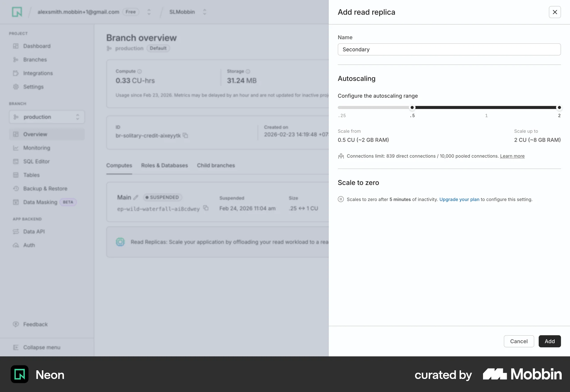Click the Integrations puzzle icon
Image resolution: width=570 pixels, height=392 pixels.
tap(16, 73)
